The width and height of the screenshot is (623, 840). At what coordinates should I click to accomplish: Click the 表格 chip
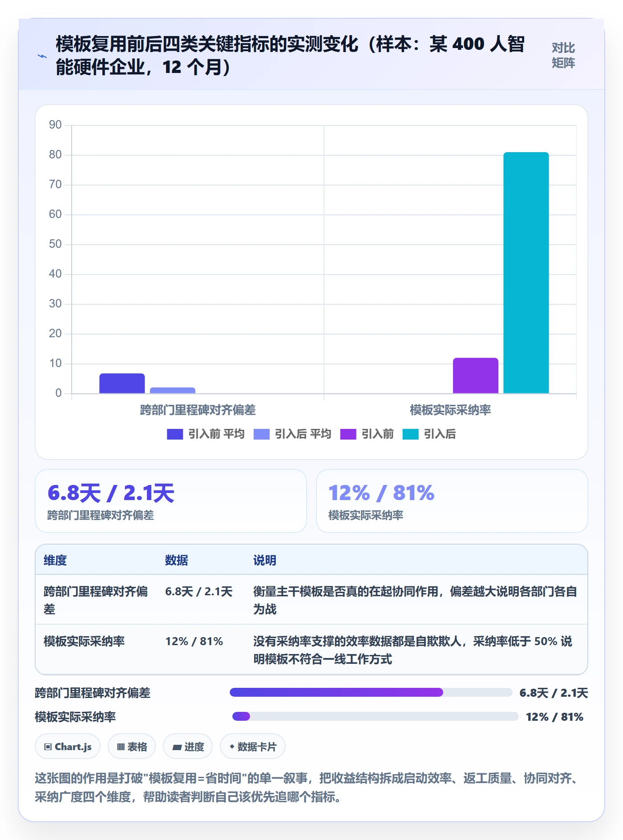[132, 747]
